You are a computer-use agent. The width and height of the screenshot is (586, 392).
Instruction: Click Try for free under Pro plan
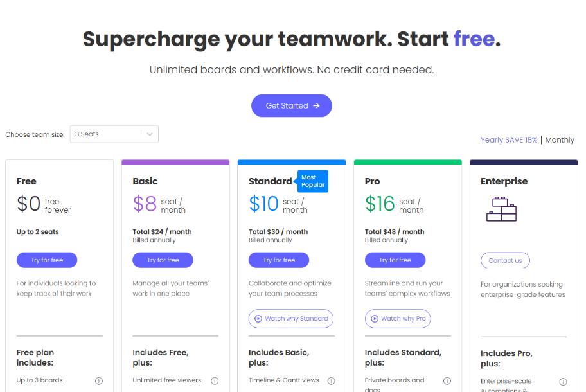point(395,260)
